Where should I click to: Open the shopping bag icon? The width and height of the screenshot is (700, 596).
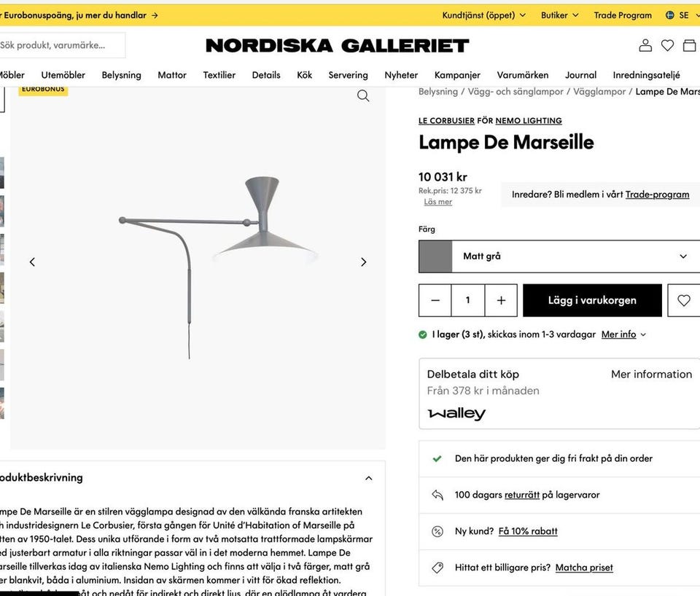pos(689,45)
